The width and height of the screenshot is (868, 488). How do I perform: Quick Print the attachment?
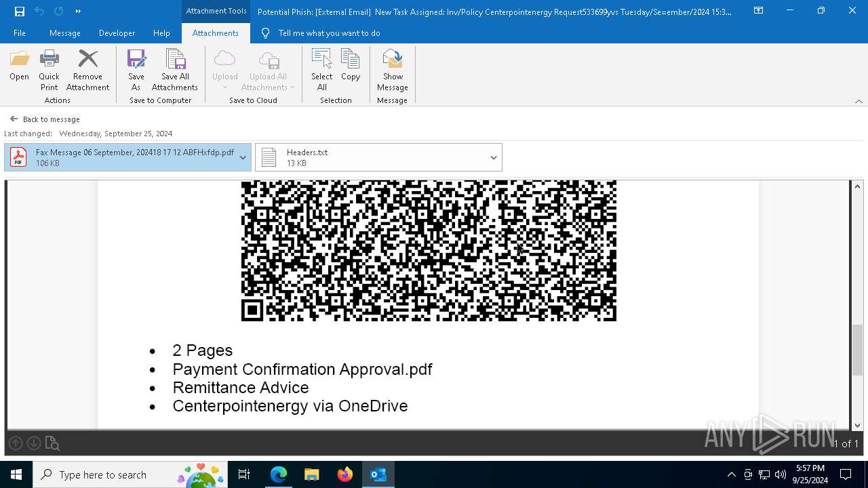point(49,70)
